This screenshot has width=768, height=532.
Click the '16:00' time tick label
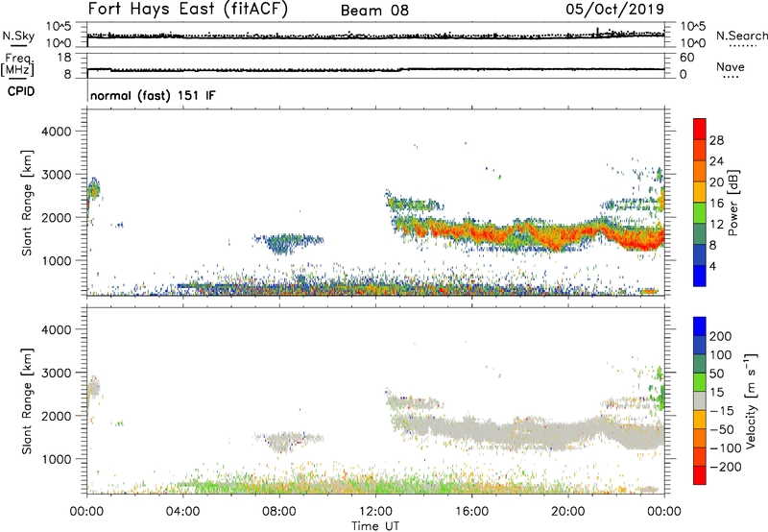coord(471,512)
